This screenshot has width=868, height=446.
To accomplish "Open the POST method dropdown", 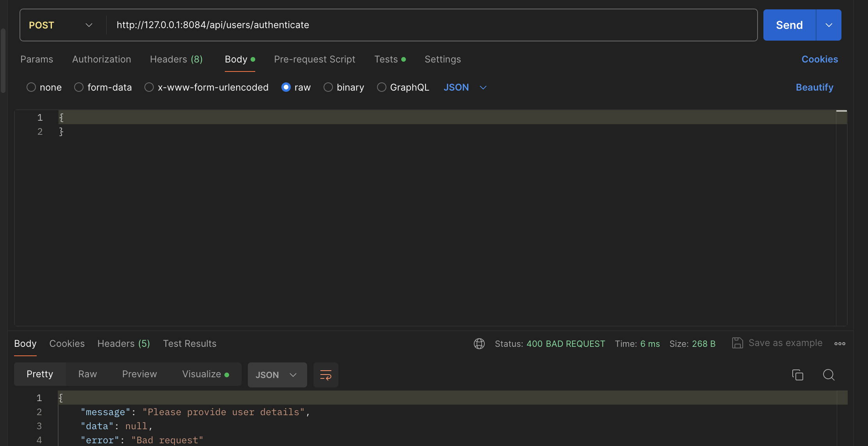I will (61, 25).
